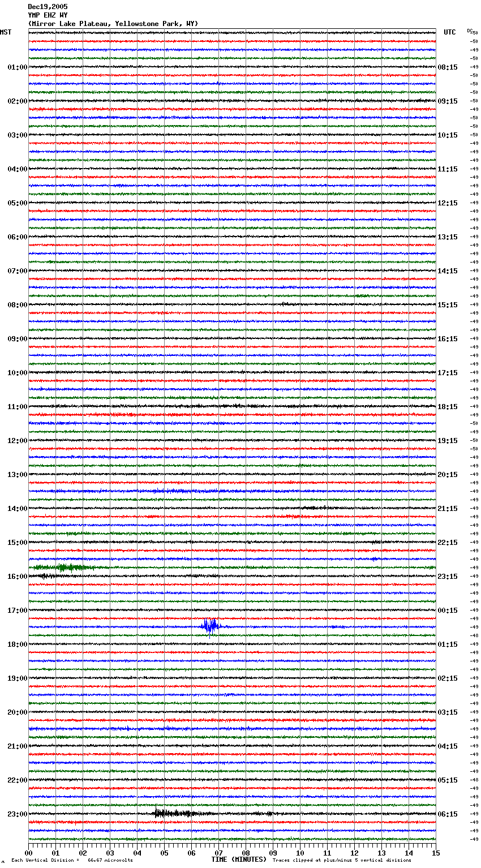This screenshot has width=481, height=868.
Task: Click the Mirror Lake Plateau location title
Action: (113, 24)
